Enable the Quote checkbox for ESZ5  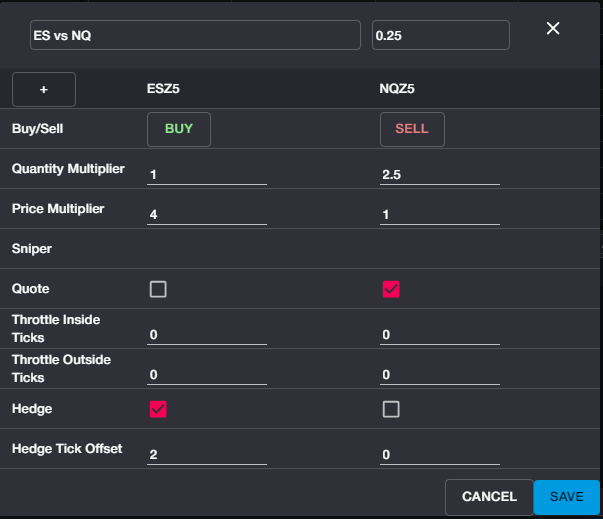[158, 289]
